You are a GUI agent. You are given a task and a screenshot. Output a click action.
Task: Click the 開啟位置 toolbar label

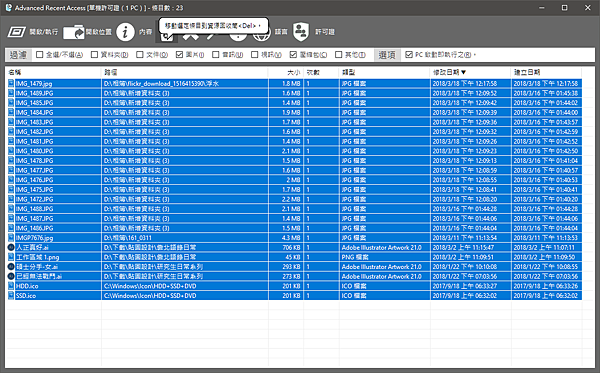pos(99,32)
